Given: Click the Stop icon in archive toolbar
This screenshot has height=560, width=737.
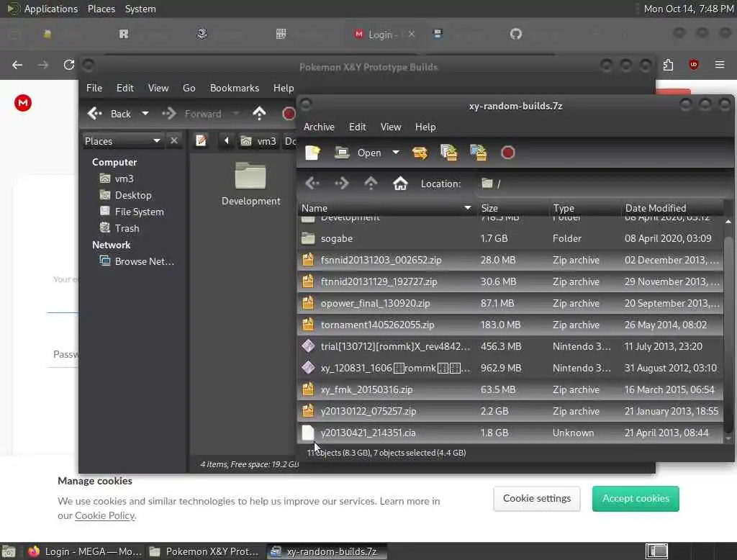Looking at the screenshot, I should (507, 153).
